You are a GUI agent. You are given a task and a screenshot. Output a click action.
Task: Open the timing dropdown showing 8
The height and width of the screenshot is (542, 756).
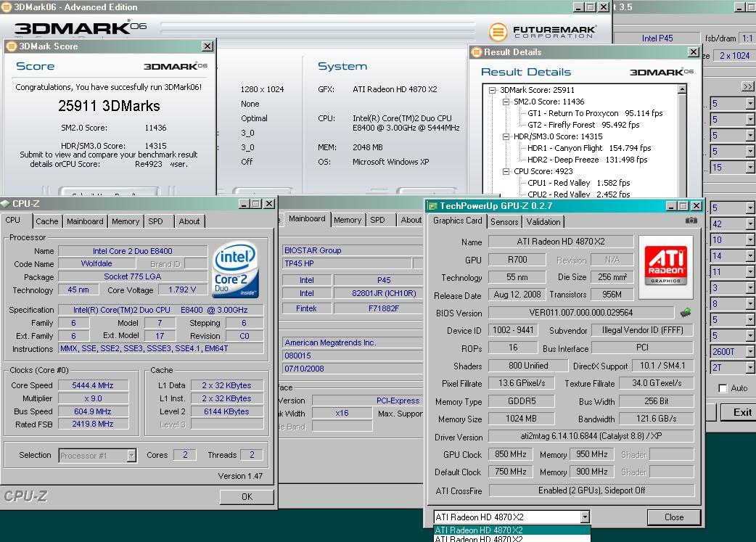click(x=749, y=304)
